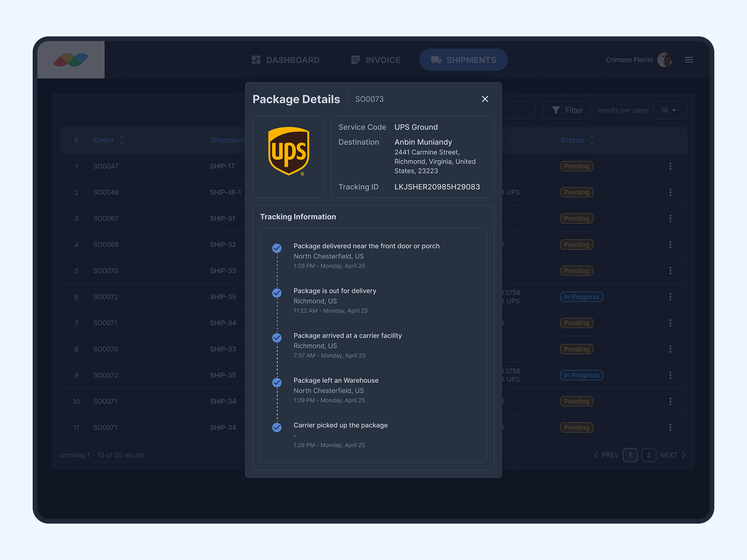747x560 pixels.
Task: Click shipment SHIP-32 cell
Action: (223, 245)
